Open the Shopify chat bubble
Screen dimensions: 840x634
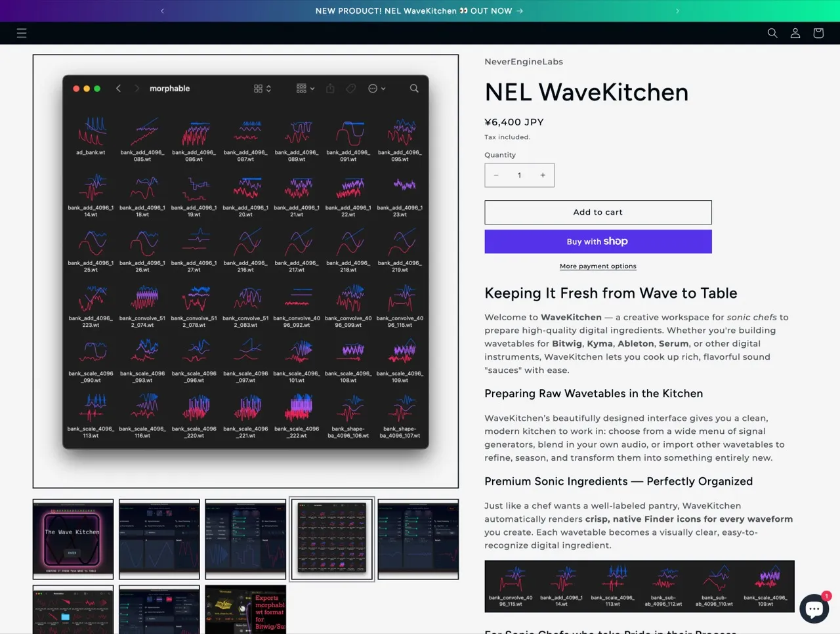point(814,608)
